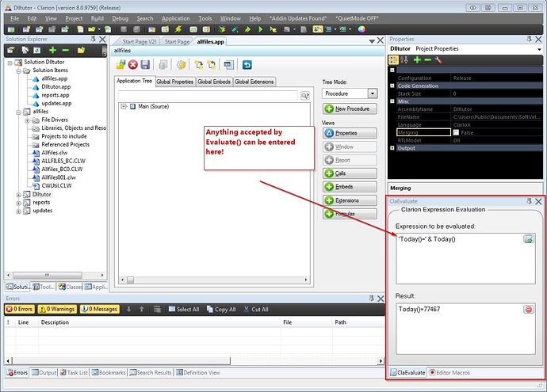Pin the Solution Explorer panel
This screenshot has height=392, width=547.
(93, 39)
